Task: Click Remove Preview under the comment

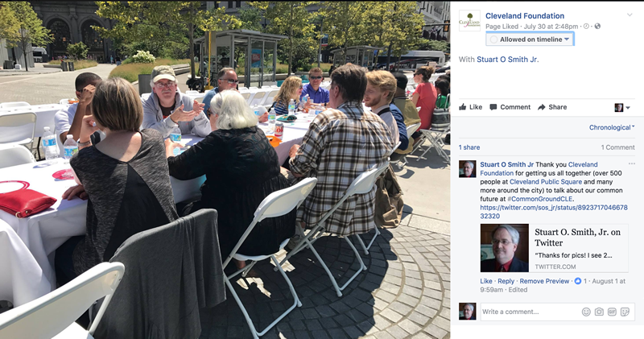Action: click(x=544, y=281)
